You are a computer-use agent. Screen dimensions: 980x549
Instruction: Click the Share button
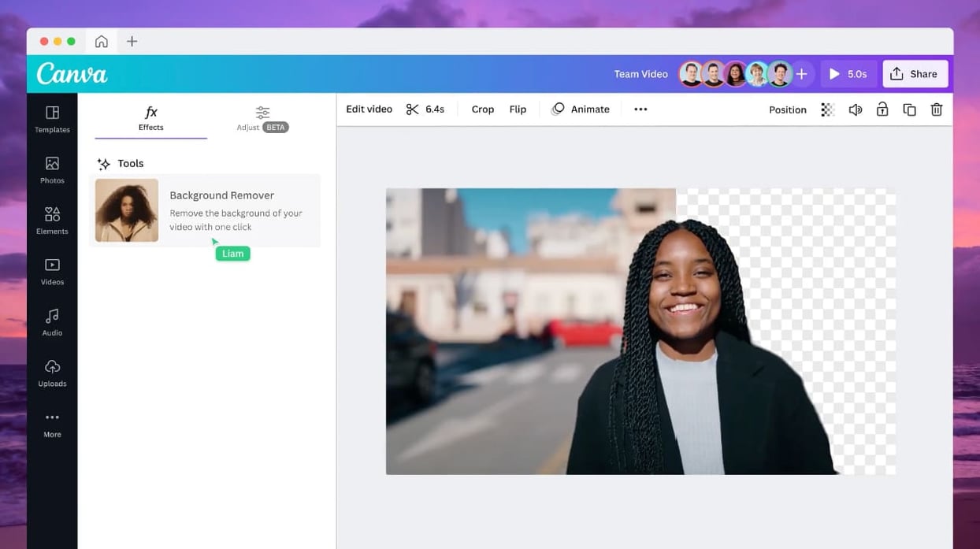pos(915,73)
